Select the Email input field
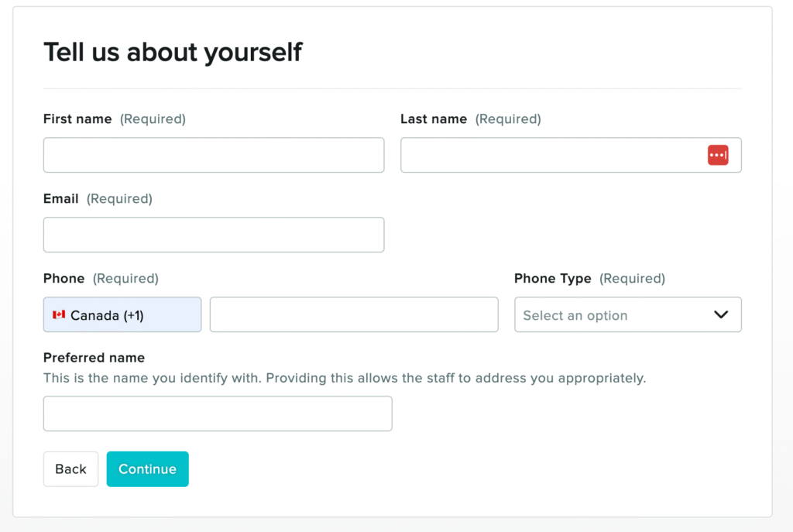Image resolution: width=793 pixels, height=532 pixels. click(214, 235)
